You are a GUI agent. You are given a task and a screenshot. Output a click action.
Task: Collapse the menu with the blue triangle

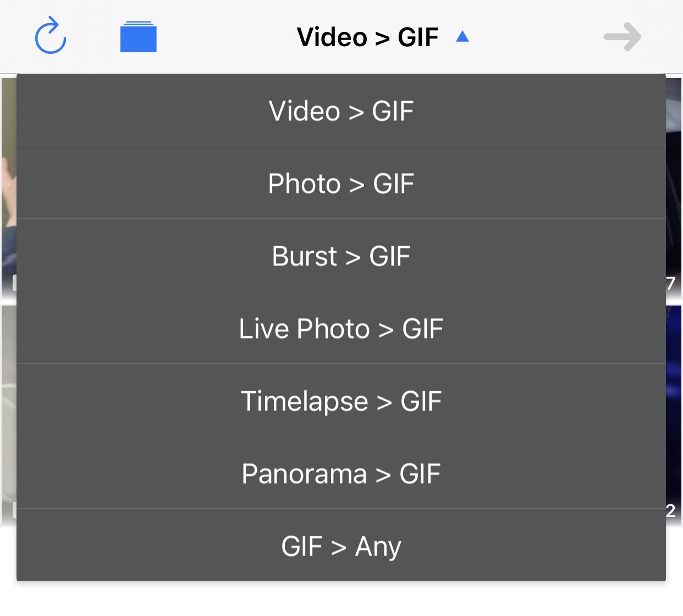[462, 37]
